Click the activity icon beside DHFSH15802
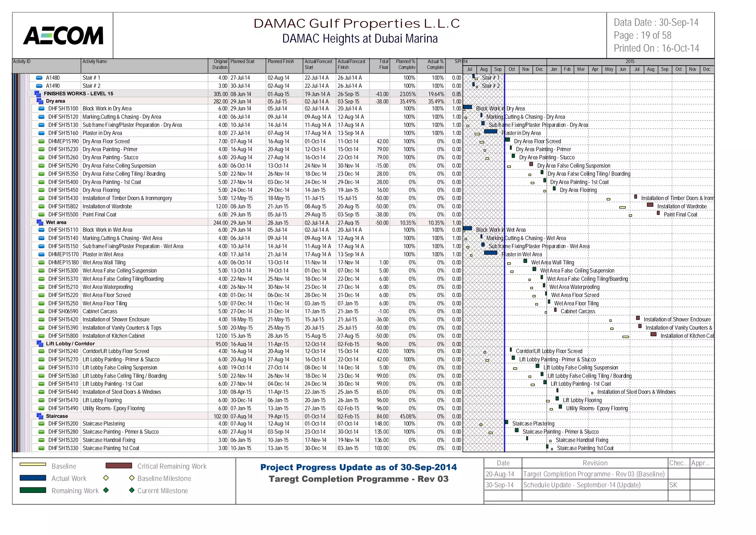 tap(41, 206)
